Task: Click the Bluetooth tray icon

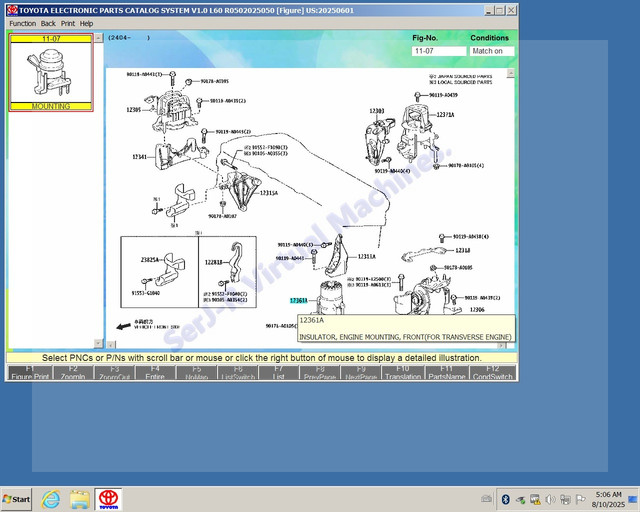Action: 506,499
